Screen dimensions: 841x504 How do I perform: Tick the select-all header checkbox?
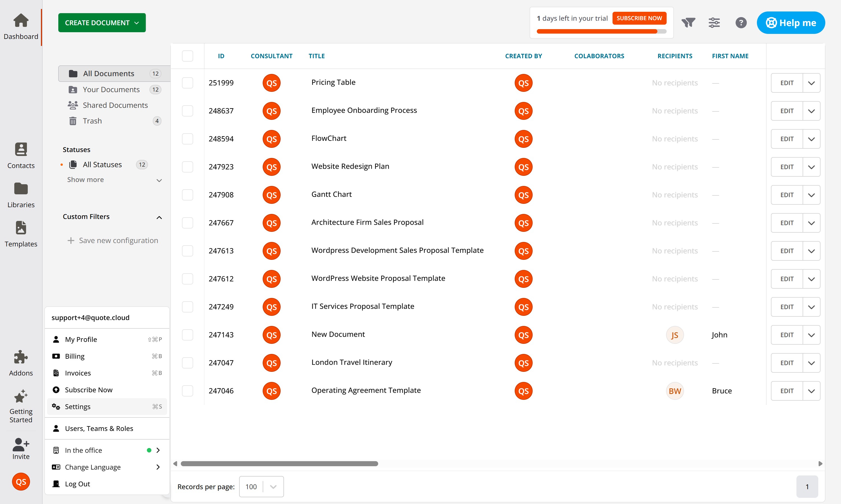pyautogui.click(x=187, y=56)
